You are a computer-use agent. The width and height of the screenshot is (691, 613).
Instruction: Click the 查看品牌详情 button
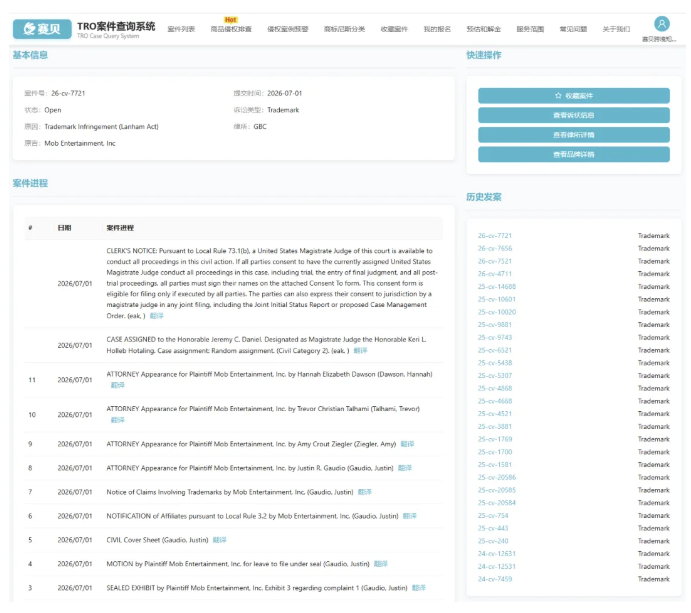573,154
